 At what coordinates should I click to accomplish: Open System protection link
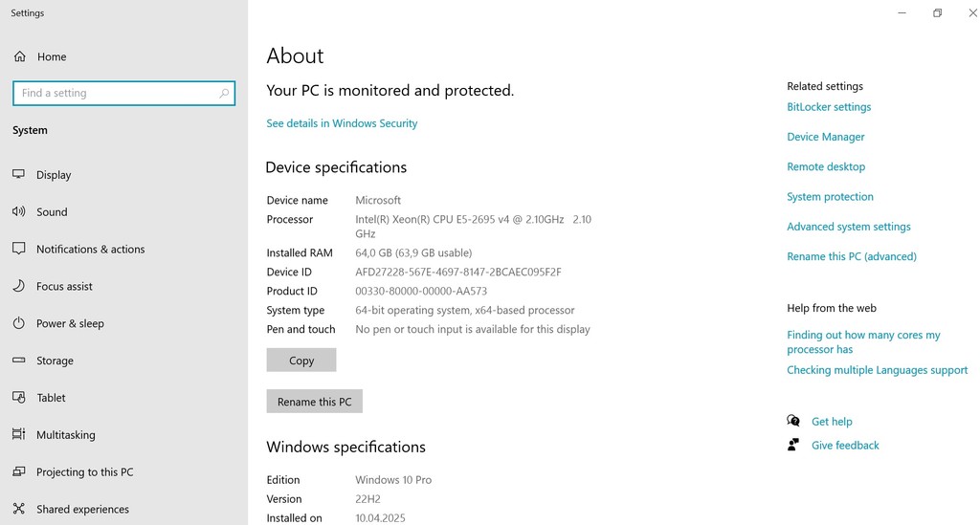830,197
